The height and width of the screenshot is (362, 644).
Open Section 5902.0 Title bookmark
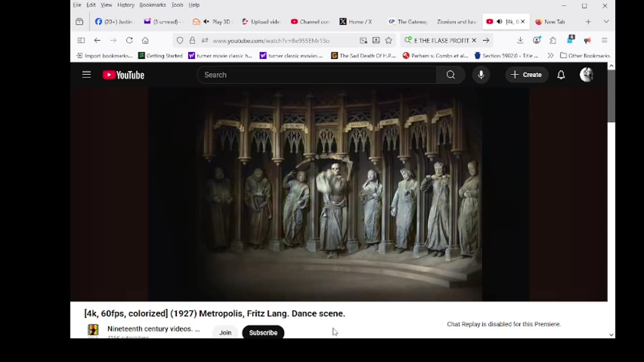pos(506,55)
